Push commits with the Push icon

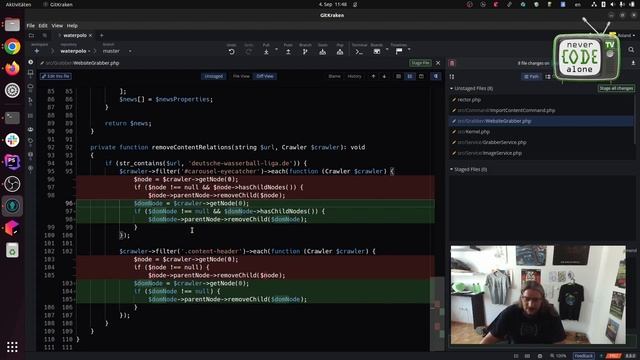(x=288, y=52)
